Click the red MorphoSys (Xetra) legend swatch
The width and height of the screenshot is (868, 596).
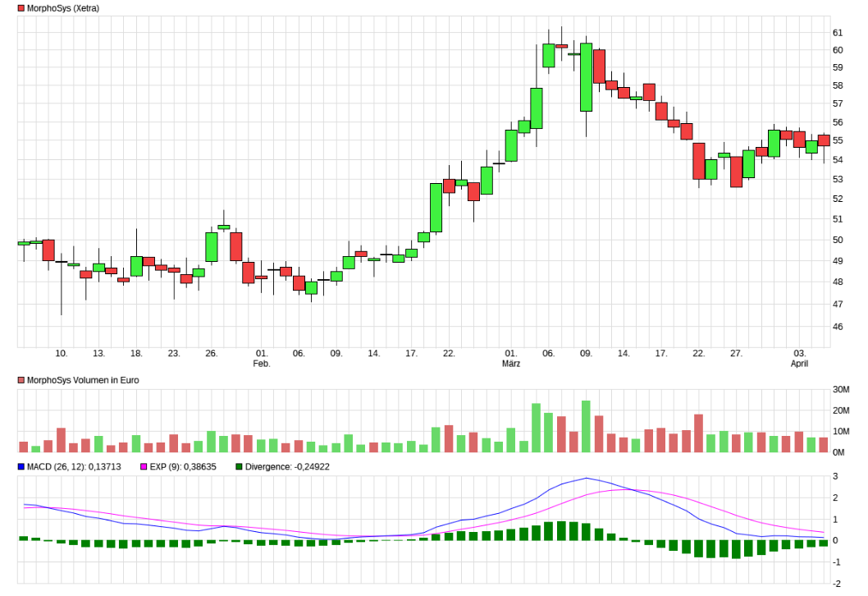click(x=21, y=8)
